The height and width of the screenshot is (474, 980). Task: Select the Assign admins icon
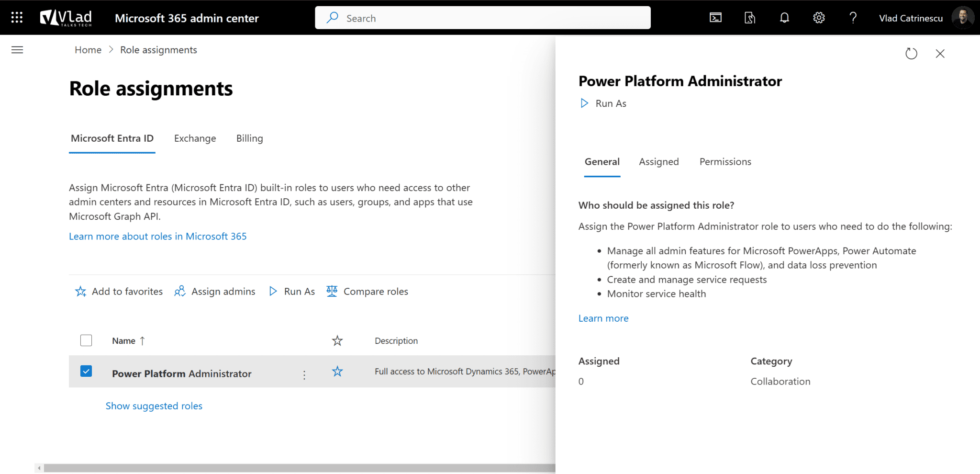point(180,291)
